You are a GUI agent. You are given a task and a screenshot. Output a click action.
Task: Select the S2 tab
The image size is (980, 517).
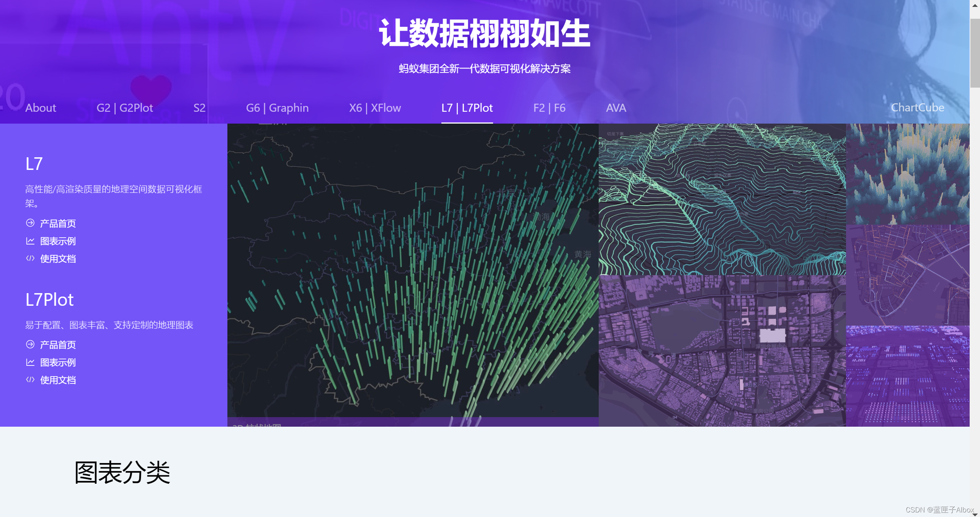click(x=199, y=108)
